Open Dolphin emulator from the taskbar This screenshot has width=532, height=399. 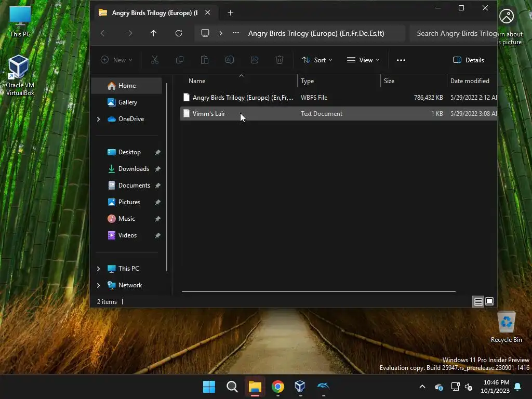323,387
